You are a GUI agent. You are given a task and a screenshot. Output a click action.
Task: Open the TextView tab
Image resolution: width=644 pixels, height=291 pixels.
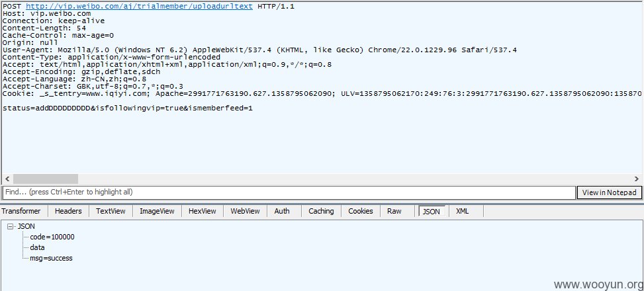point(111,211)
